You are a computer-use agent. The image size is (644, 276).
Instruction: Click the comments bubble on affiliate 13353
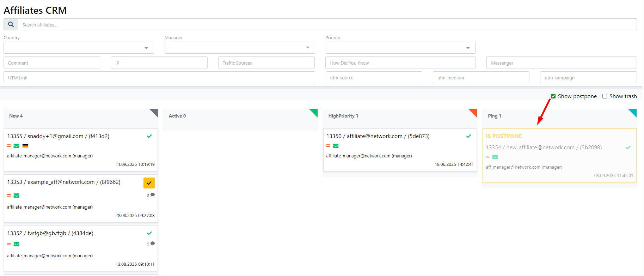(152, 195)
